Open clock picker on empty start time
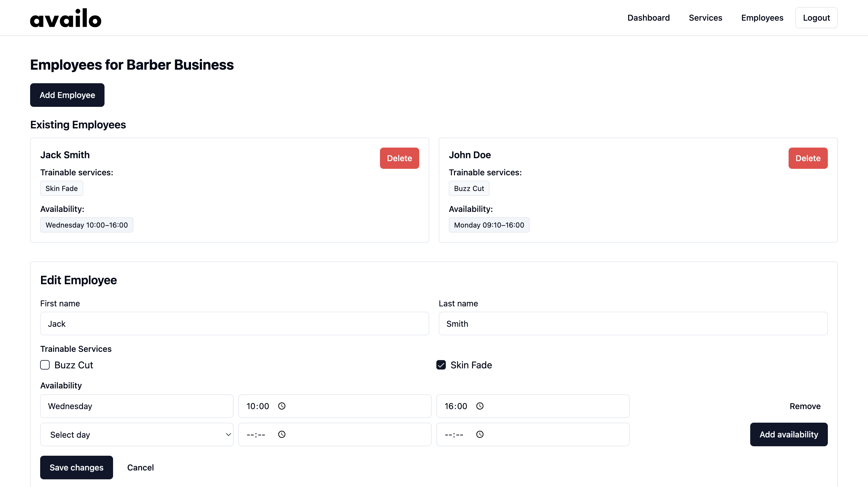Screen dimensions: 868x487 pyautogui.click(x=282, y=434)
